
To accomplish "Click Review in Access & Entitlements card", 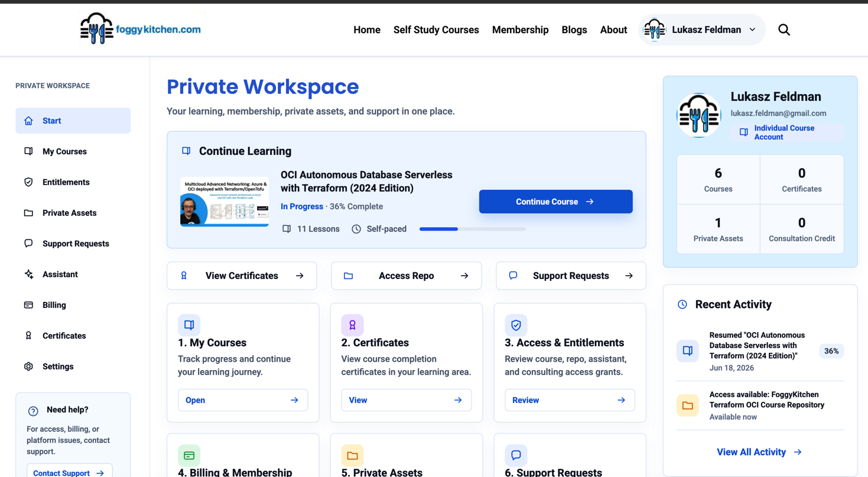I will point(570,400).
